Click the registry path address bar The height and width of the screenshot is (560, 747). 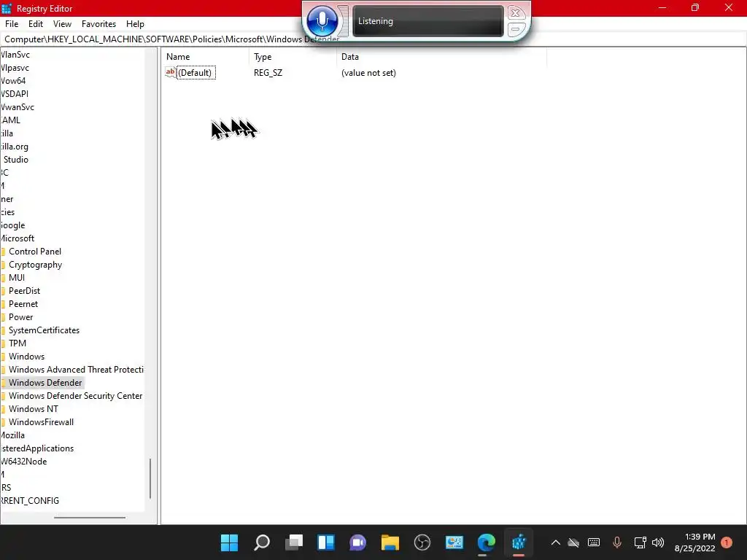click(x=373, y=39)
